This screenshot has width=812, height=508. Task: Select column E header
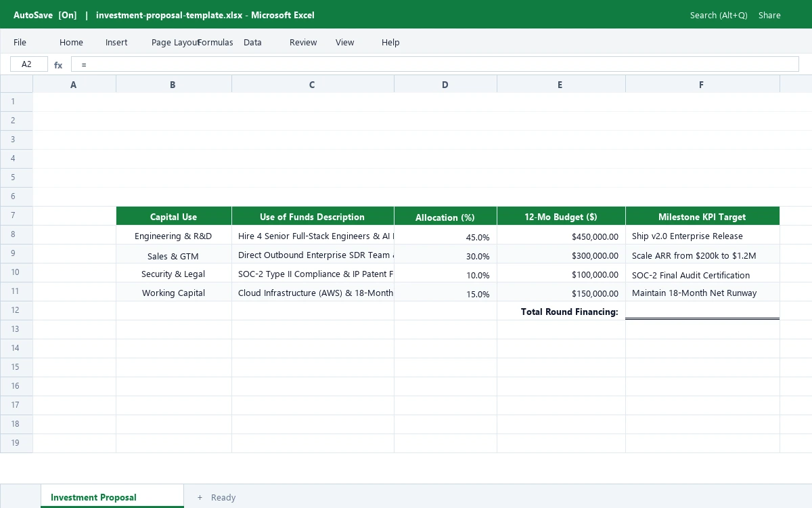point(561,84)
